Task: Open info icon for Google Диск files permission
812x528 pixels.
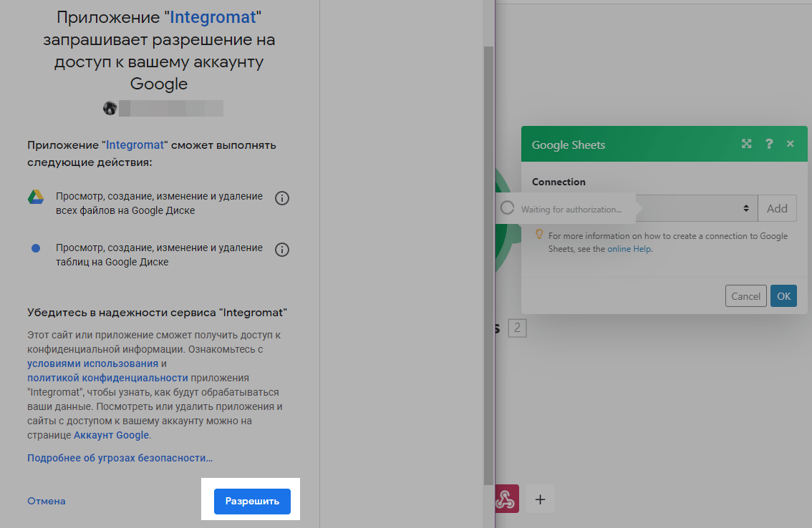Action: [x=281, y=198]
